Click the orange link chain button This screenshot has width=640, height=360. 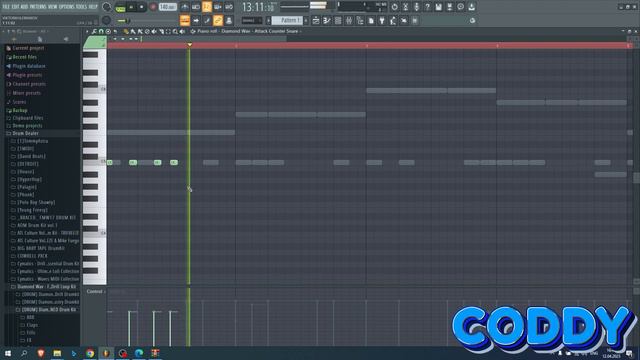(218, 20)
